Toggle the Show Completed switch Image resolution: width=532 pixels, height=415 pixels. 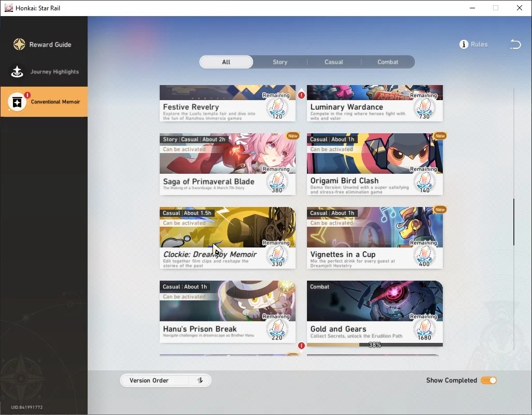pyautogui.click(x=488, y=380)
